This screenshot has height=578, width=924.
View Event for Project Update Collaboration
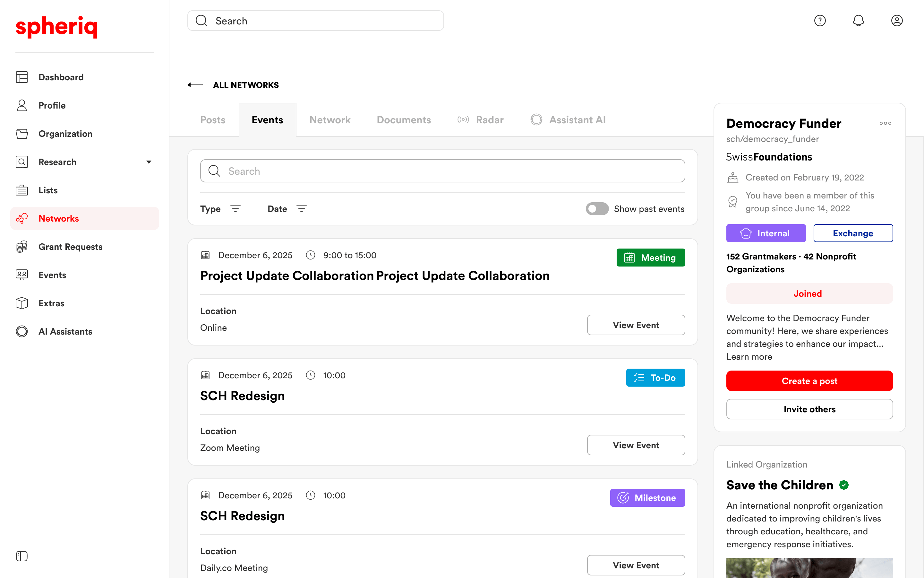[x=636, y=325]
